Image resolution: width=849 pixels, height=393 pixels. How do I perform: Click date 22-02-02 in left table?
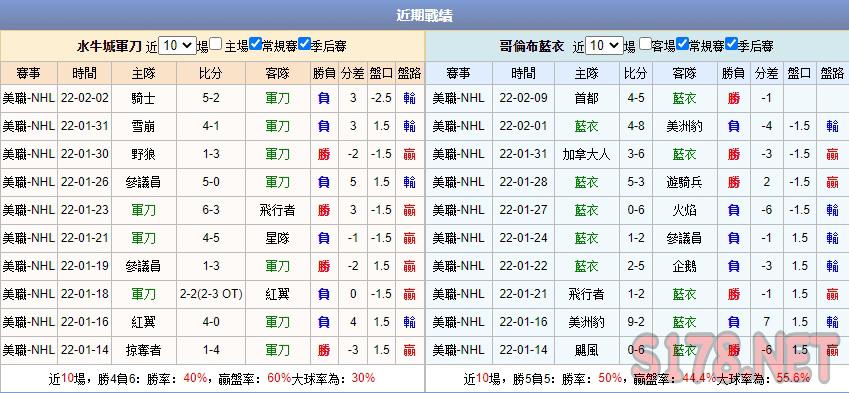point(84,99)
